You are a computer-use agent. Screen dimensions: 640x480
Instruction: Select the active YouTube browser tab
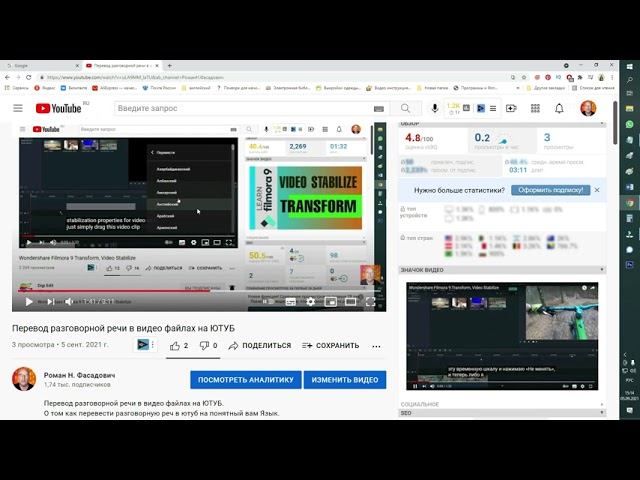[x=122, y=65]
